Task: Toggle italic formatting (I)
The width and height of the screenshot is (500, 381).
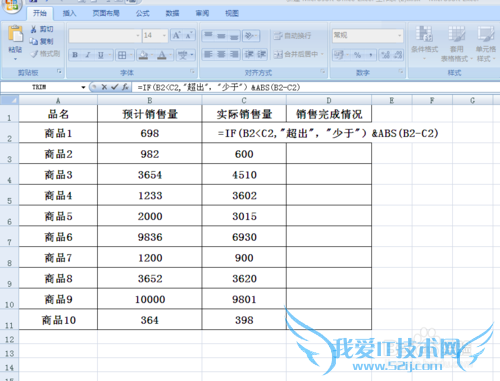Action: [88, 55]
